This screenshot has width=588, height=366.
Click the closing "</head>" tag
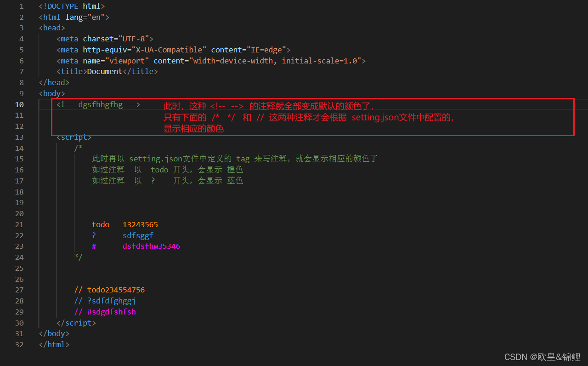[x=54, y=83]
